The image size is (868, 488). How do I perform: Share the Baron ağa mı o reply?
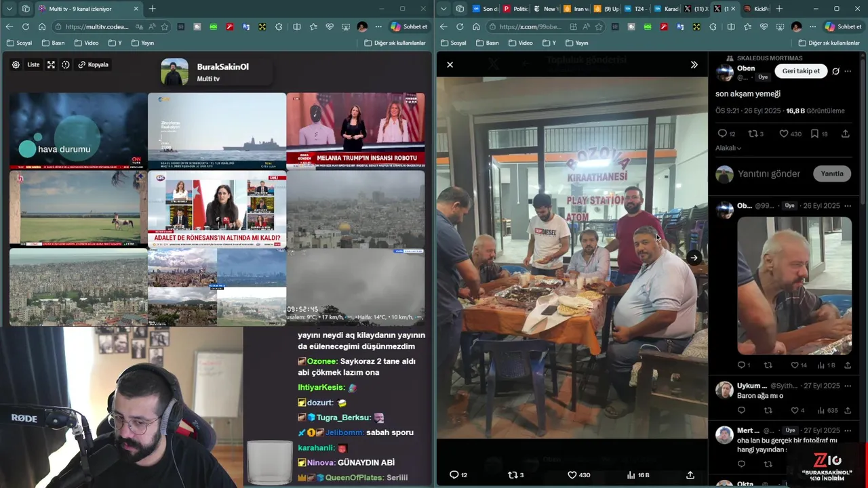tap(848, 411)
